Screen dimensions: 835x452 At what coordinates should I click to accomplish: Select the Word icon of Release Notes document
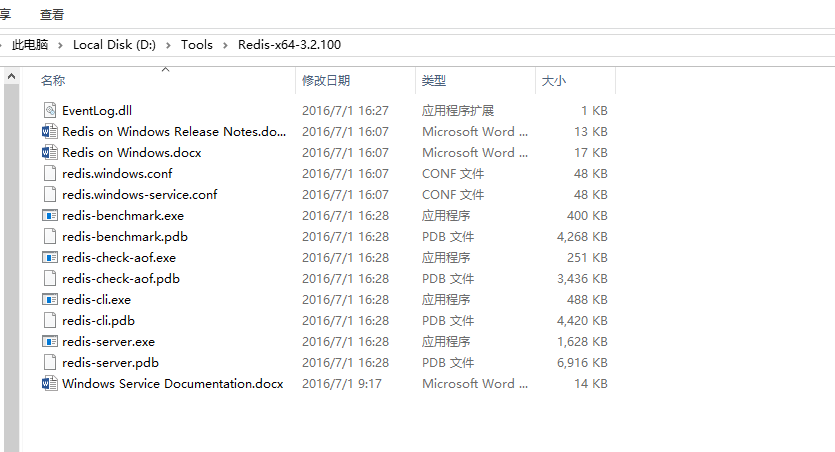point(50,131)
